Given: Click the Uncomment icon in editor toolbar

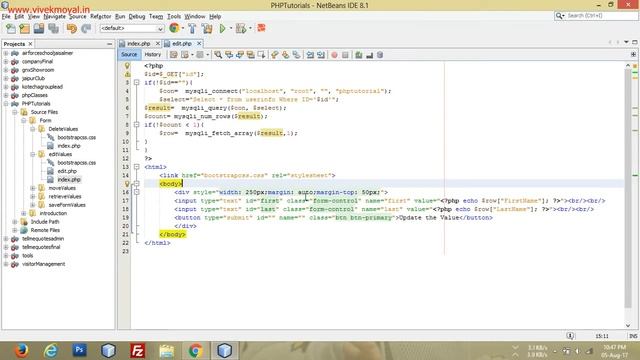Looking at the screenshot, I should pyautogui.click(x=369, y=55).
